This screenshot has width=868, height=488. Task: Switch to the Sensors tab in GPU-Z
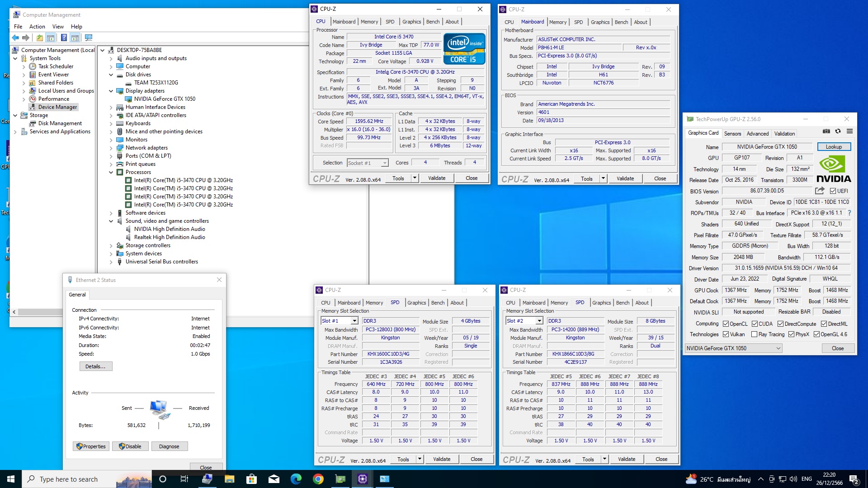732,134
